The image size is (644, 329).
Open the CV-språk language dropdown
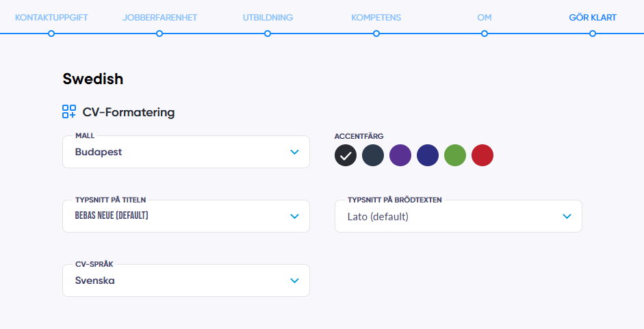tap(186, 280)
